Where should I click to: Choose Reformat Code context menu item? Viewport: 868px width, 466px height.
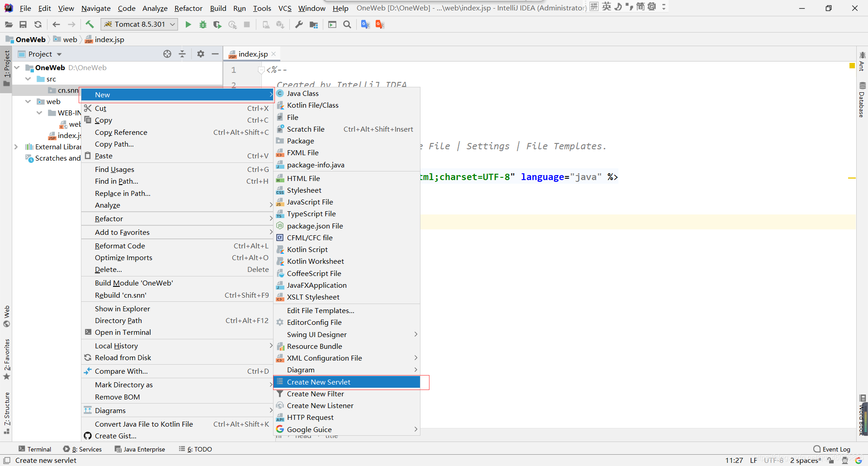[177, 246]
